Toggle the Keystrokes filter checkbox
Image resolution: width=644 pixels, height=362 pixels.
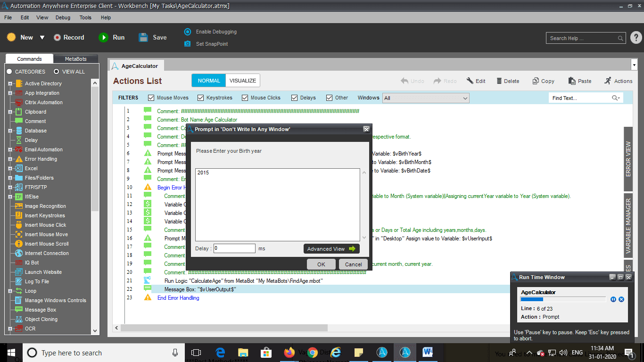pos(201,98)
